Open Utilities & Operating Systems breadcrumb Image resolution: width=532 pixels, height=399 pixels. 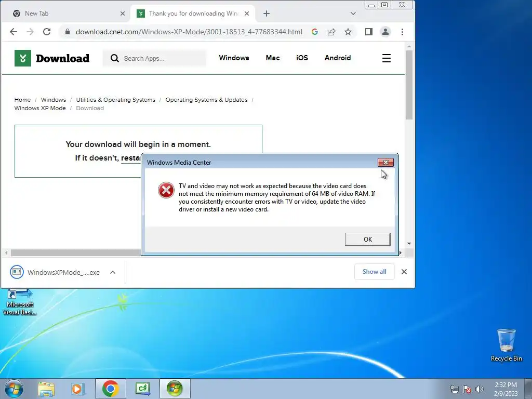click(115, 100)
